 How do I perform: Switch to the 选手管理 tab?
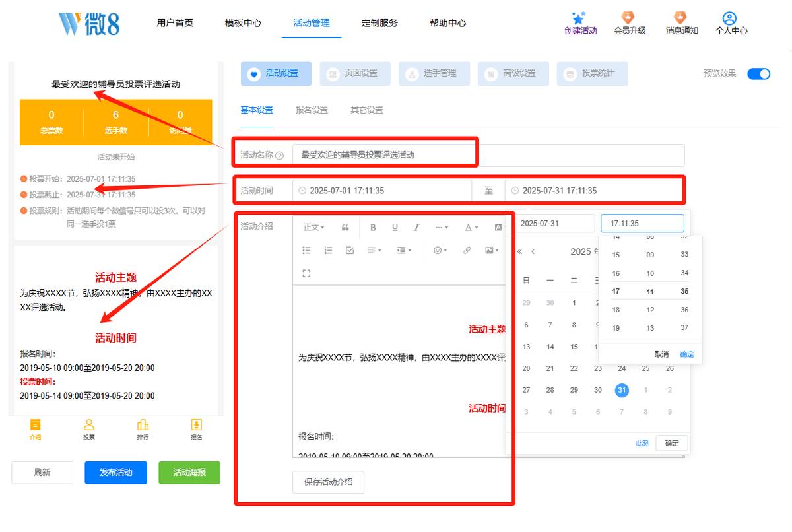[434, 74]
